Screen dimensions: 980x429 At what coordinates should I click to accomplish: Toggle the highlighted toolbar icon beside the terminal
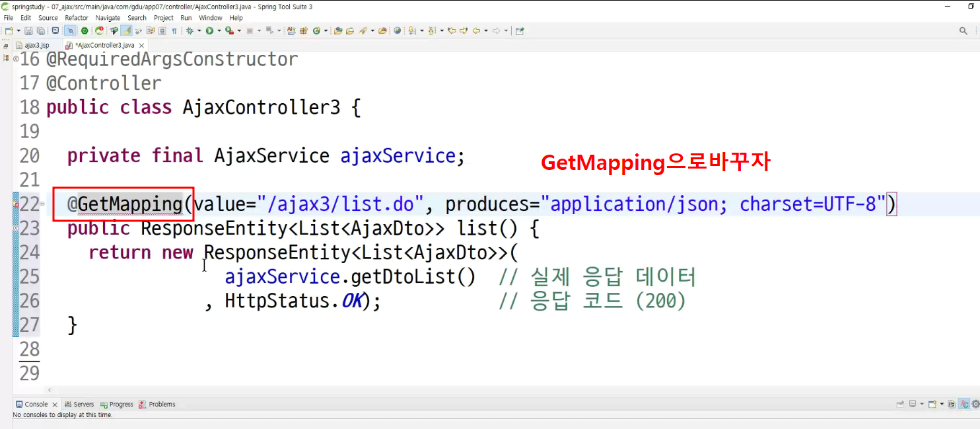(x=70, y=30)
